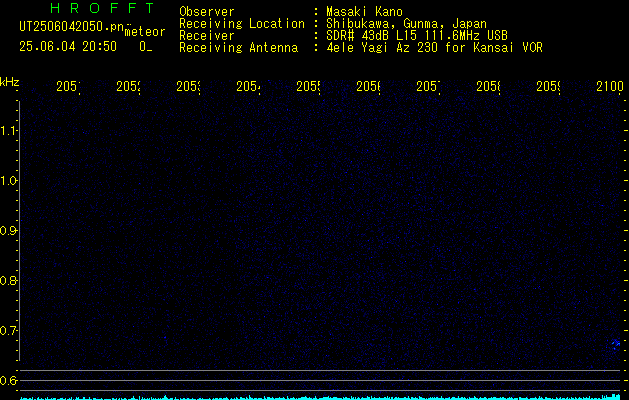Viewport: 629px width, 400px height.
Task: Click 4ele Yagi Az 230 for Kansai VOR
Action: [x=434, y=48]
